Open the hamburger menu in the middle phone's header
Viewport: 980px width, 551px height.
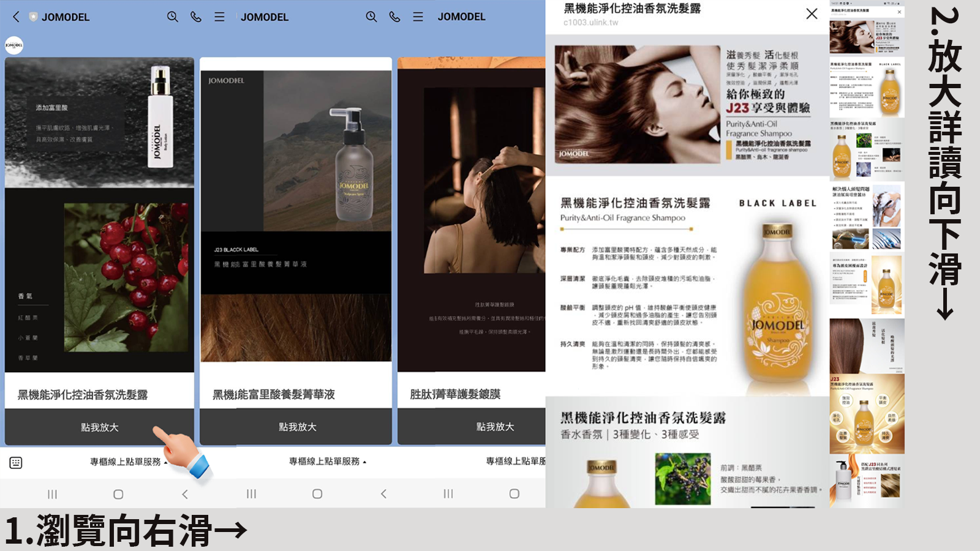pyautogui.click(x=418, y=17)
